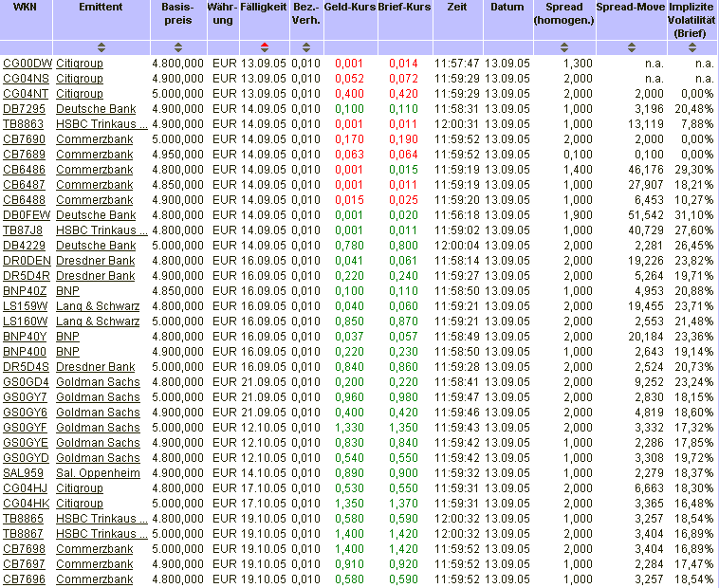Screen dimensions: 719x588
Task: Open WKN link CG04NS
Action: pos(26,79)
